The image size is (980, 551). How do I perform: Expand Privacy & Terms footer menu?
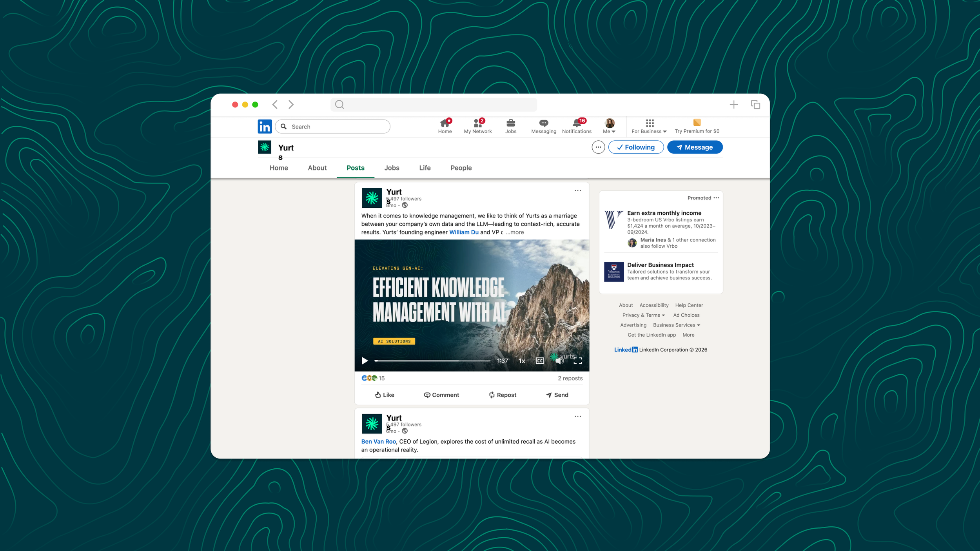click(643, 315)
